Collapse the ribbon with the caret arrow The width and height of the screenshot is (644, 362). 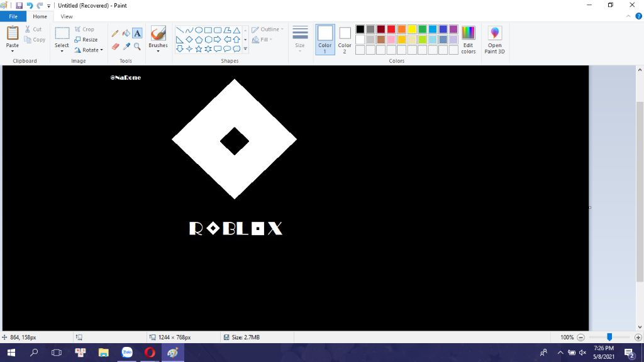pyautogui.click(x=628, y=16)
